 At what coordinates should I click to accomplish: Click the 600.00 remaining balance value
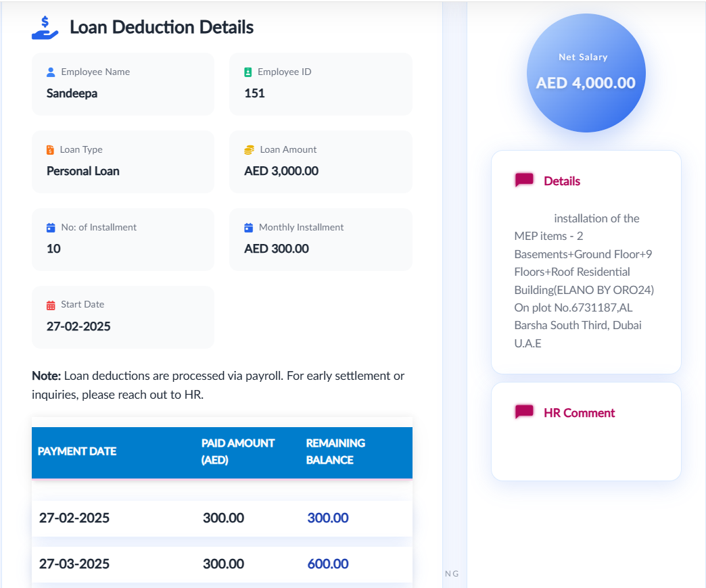click(328, 564)
